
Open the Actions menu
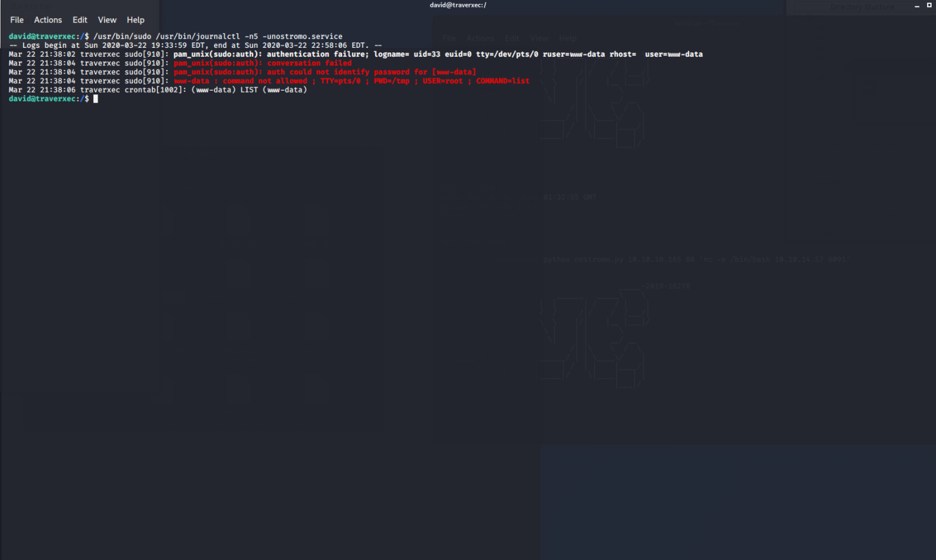pyautogui.click(x=48, y=20)
